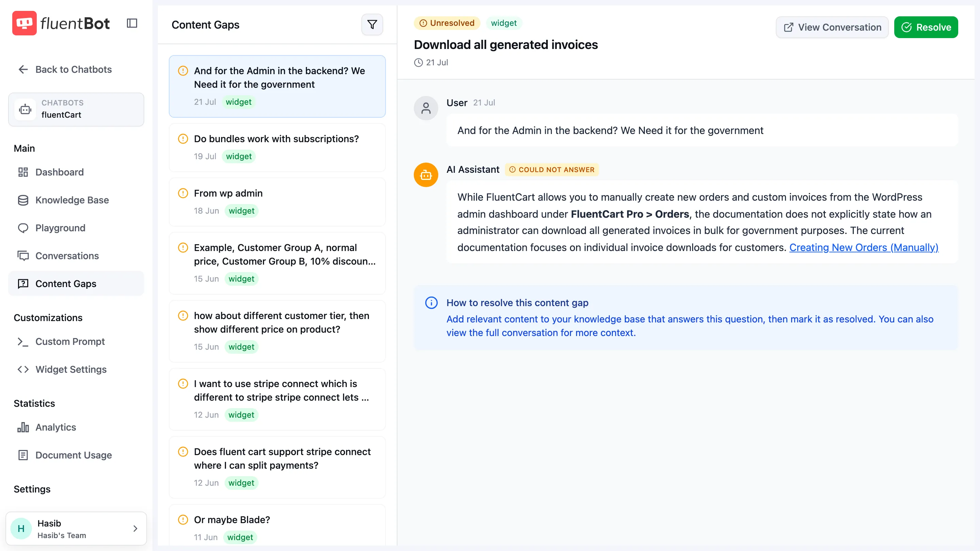This screenshot has height=551, width=980.
Task: Click the Widget Settings code brackets icon
Action: pos(23,369)
